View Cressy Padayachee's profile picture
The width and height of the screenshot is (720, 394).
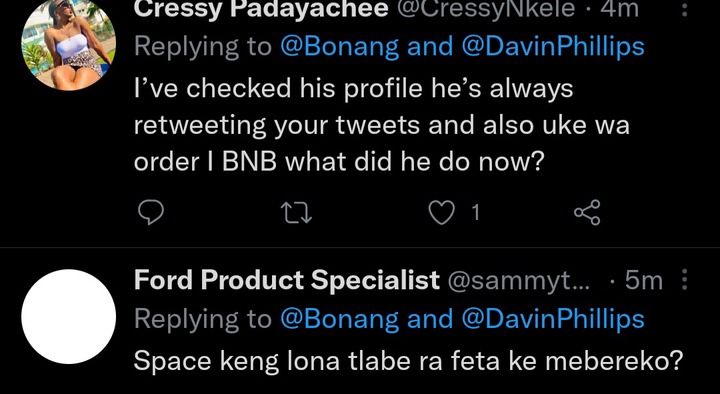tap(68, 44)
